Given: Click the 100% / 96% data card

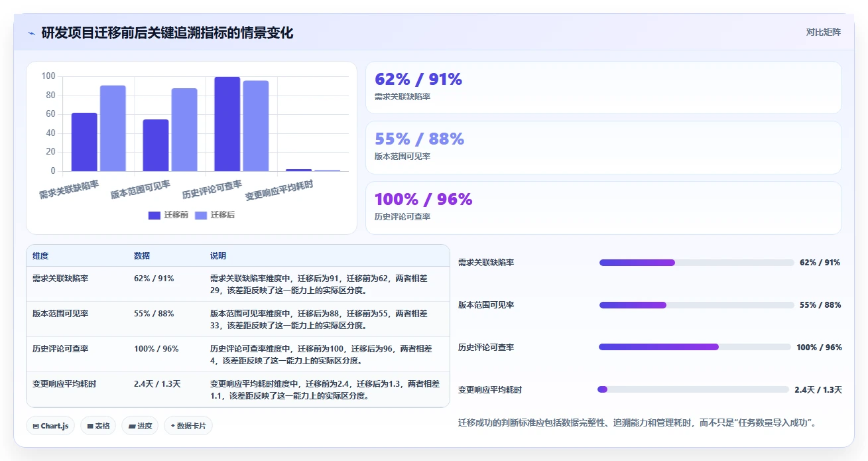Looking at the screenshot, I should [603, 208].
